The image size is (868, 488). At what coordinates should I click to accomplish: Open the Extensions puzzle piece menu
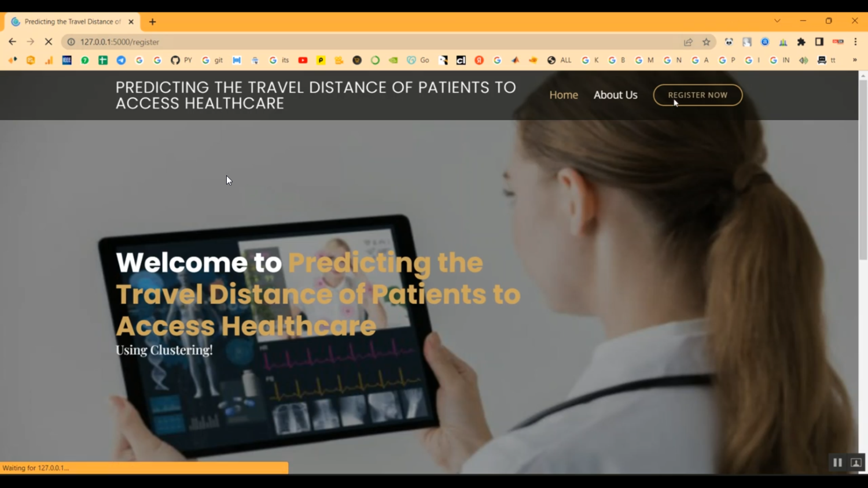pyautogui.click(x=801, y=42)
